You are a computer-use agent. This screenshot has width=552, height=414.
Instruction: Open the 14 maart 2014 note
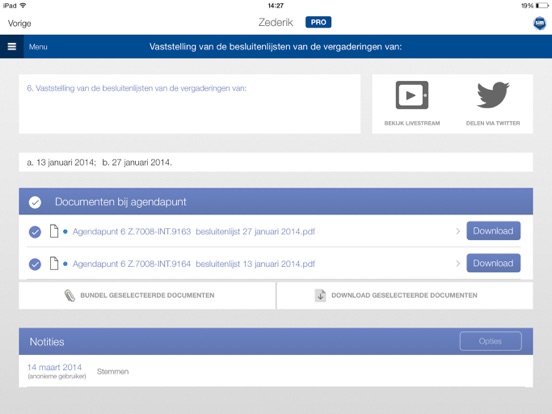click(55, 367)
